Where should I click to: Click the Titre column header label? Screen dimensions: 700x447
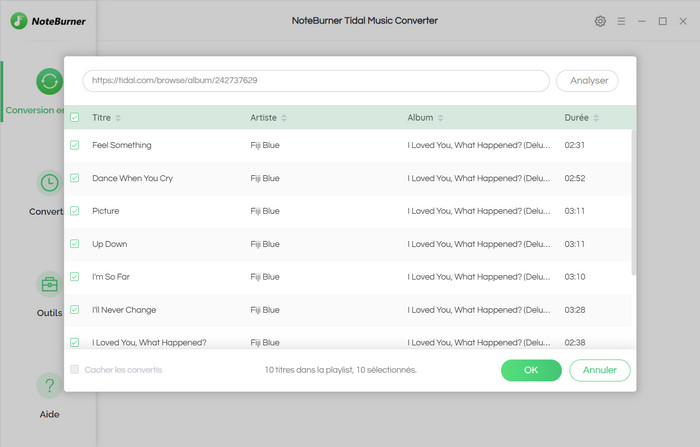pos(101,117)
